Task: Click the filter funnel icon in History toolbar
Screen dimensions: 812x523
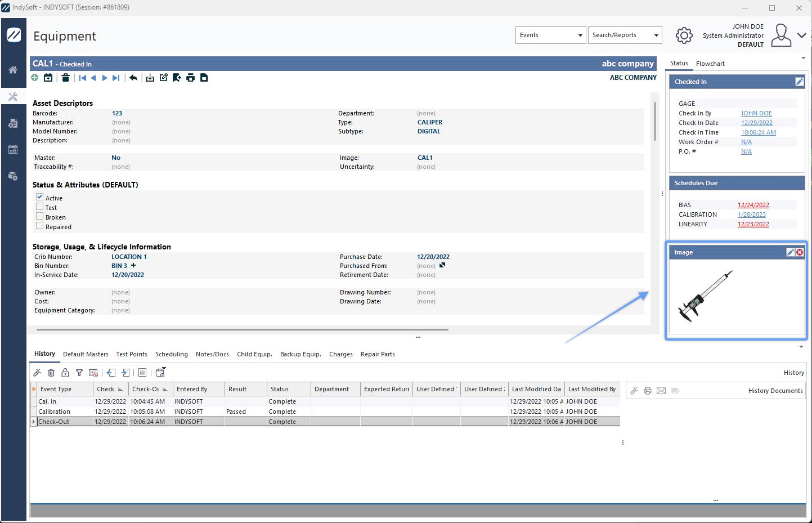Action: pos(79,373)
